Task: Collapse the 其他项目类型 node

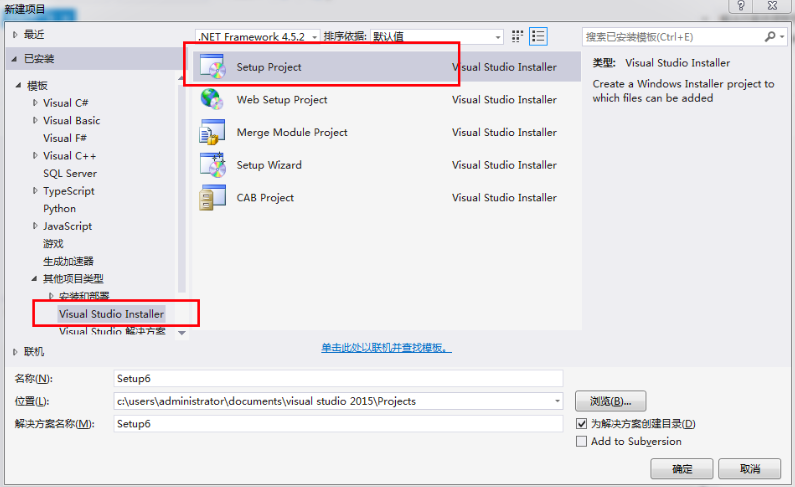Action: coord(34,279)
